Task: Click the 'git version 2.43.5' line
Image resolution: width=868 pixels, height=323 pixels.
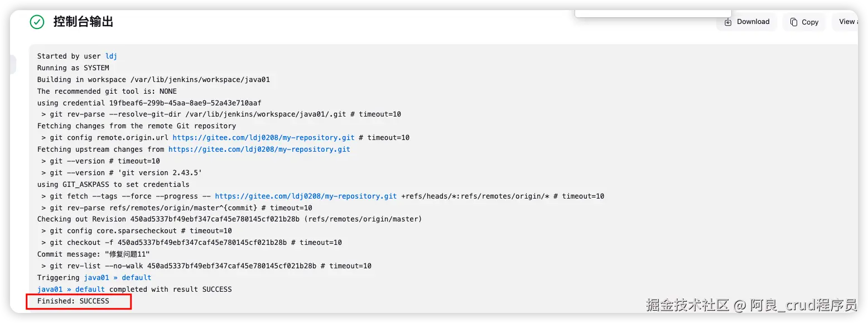Action: point(122,173)
